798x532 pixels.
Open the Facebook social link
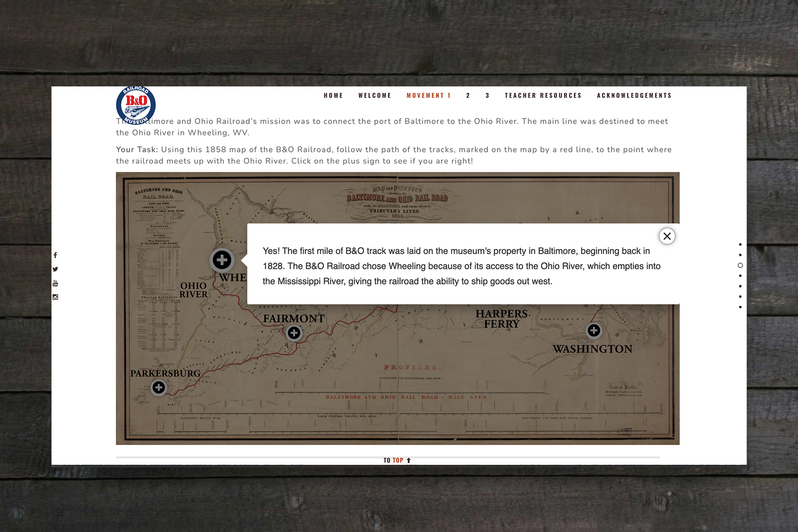(55, 255)
